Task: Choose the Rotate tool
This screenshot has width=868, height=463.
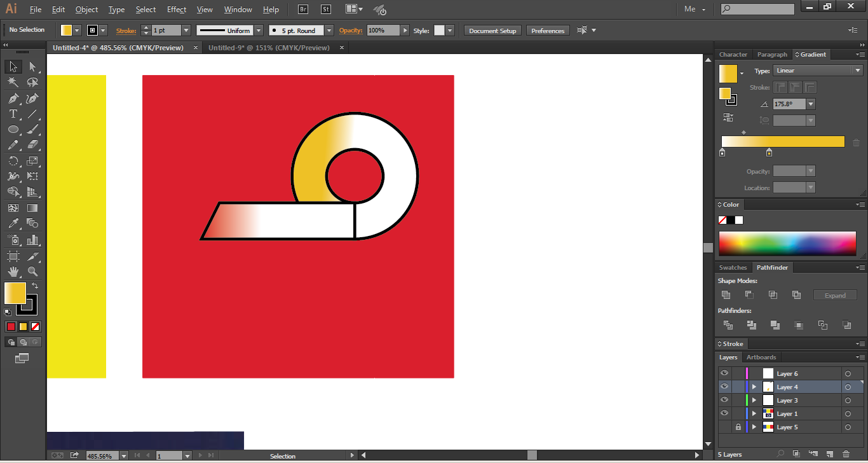Action: (13, 161)
